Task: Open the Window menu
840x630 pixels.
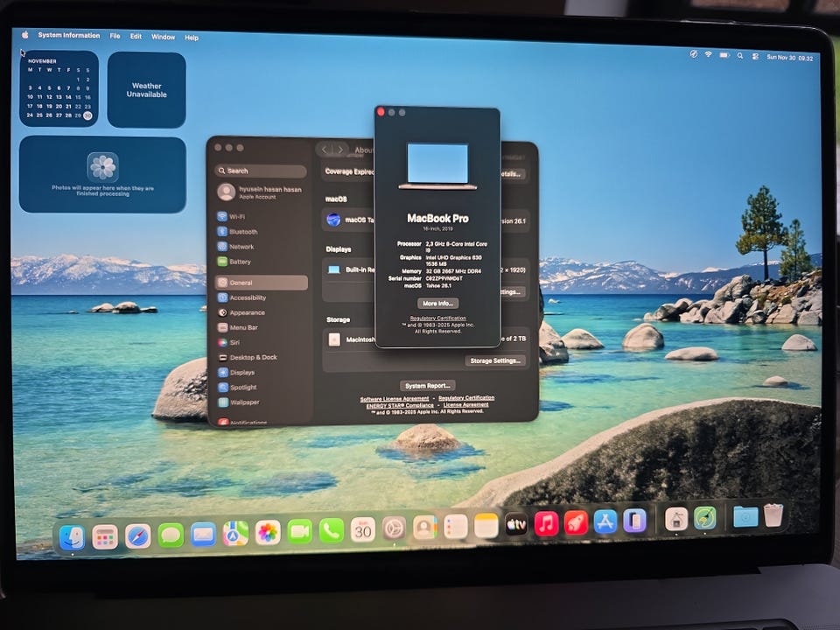Action: click(163, 37)
